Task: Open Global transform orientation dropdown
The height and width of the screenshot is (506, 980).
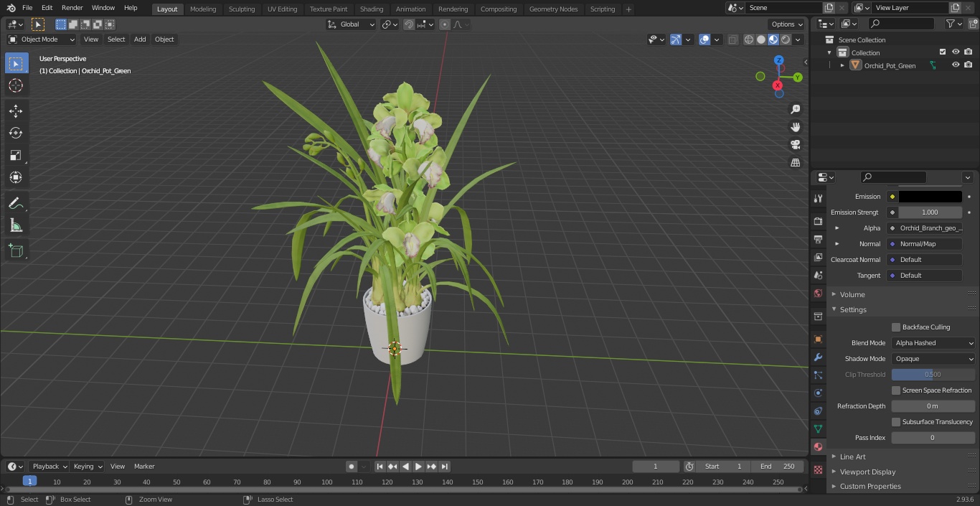Action: pyautogui.click(x=352, y=24)
